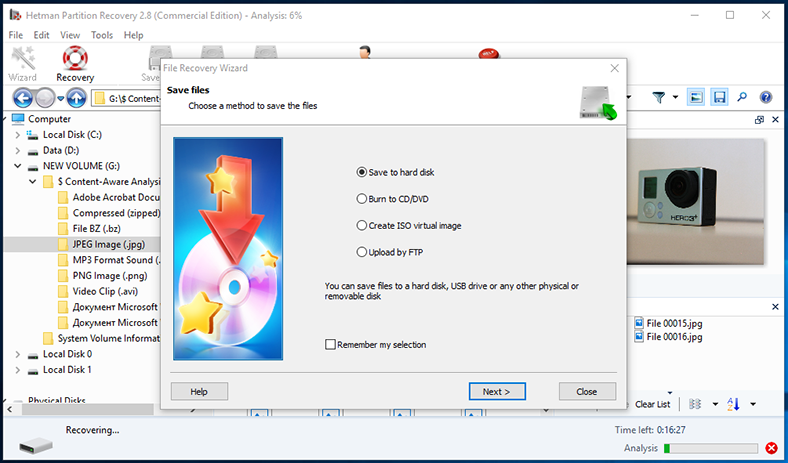Sort list with the A-Z icon
Viewport: 788px width, 463px height.
pyautogui.click(x=733, y=404)
